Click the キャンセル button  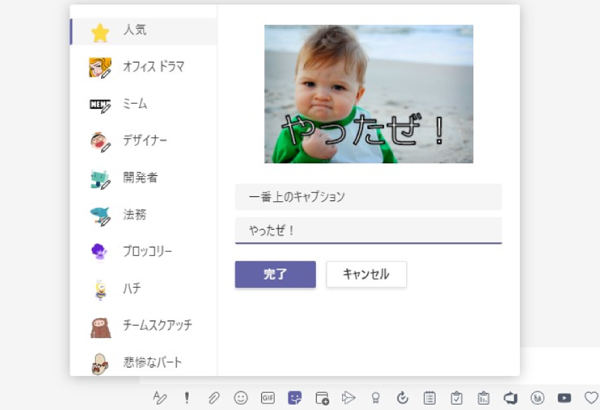[366, 274]
